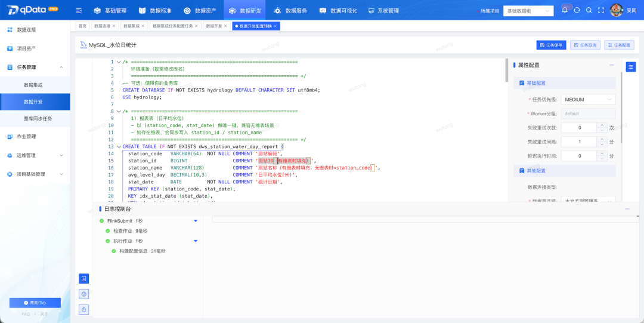Fold the code comment block at line 1
644x323 pixels.
(x=119, y=62)
